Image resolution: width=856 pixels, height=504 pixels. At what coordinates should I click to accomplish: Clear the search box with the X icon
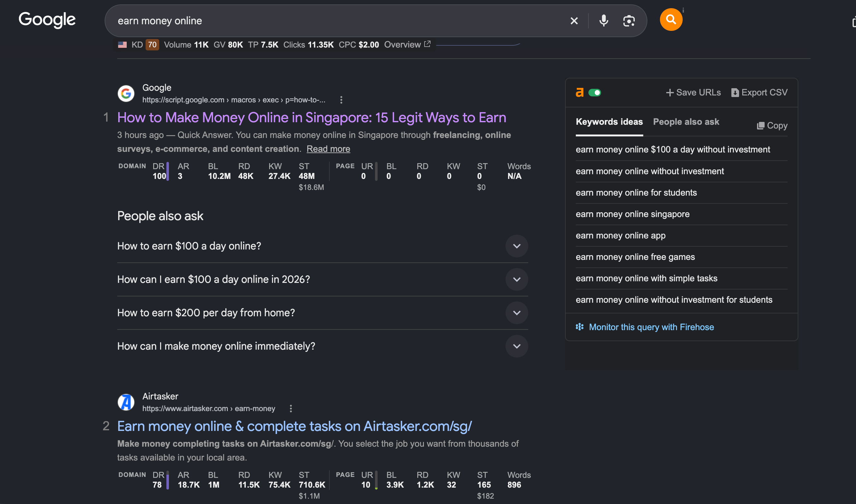pyautogui.click(x=574, y=21)
